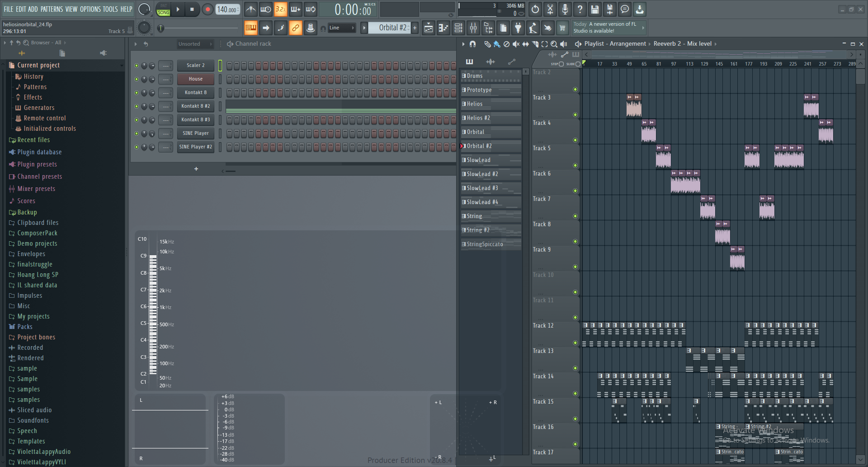Mute the Scaler 2 channel LED

pos(137,66)
